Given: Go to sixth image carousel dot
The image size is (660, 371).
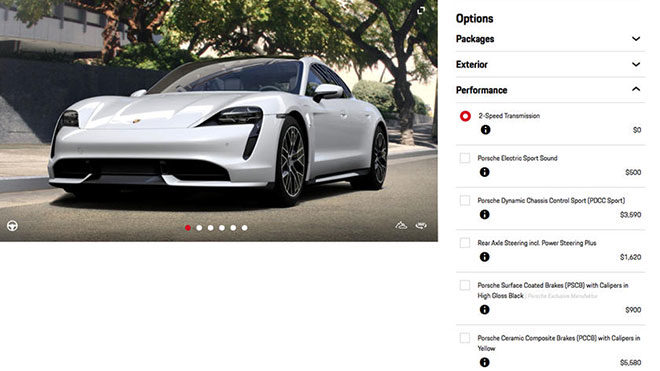Looking at the screenshot, I should [245, 228].
